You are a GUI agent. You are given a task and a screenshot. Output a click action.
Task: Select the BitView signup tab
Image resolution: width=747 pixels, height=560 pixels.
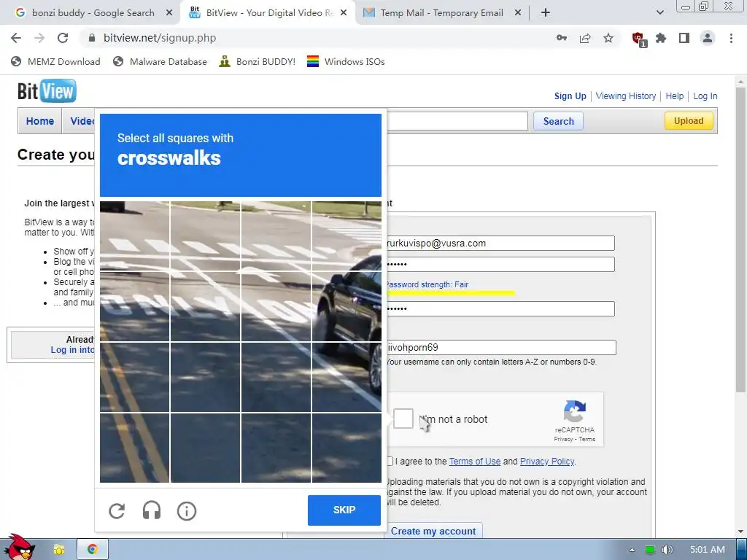click(268, 13)
